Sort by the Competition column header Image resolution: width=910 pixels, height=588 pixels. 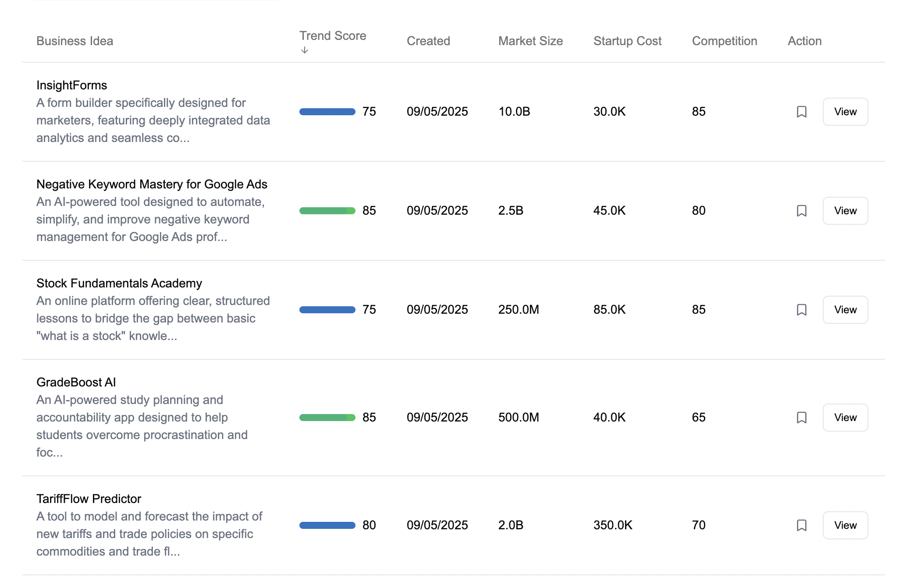pos(725,41)
